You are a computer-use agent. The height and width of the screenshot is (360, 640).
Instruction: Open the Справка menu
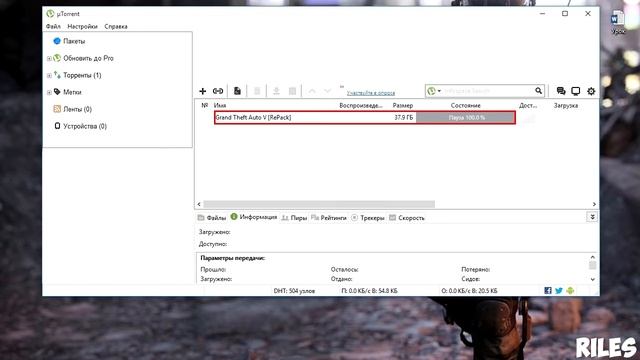(116, 26)
